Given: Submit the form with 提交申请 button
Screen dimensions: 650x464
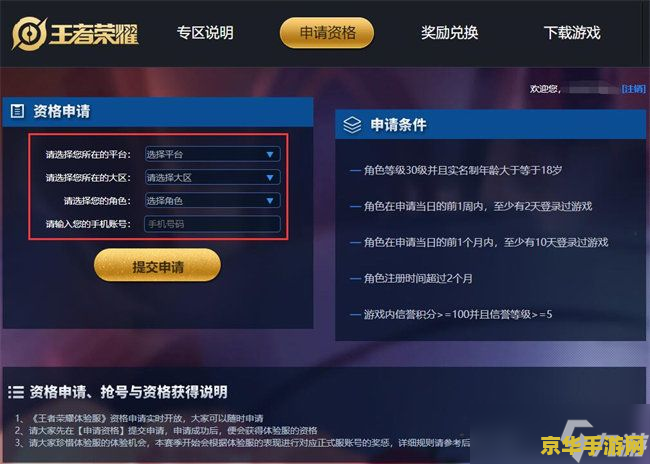Looking at the screenshot, I should [x=158, y=265].
